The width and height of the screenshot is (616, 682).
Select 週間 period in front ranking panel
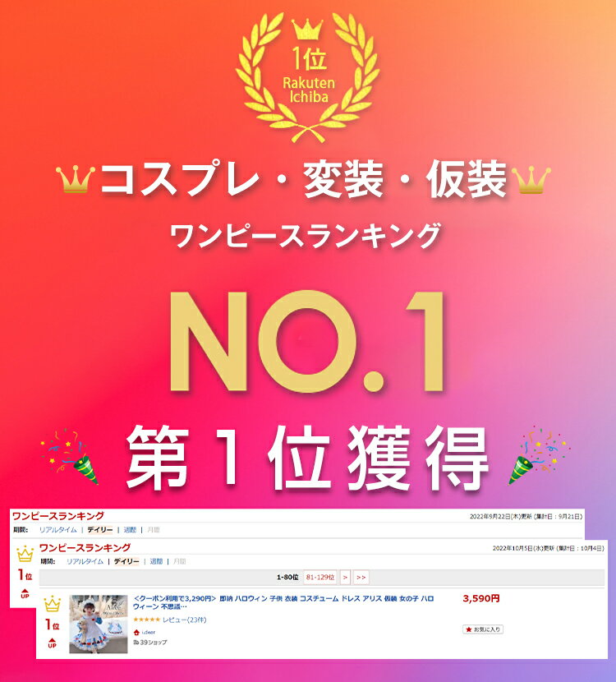[x=156, y=561]
